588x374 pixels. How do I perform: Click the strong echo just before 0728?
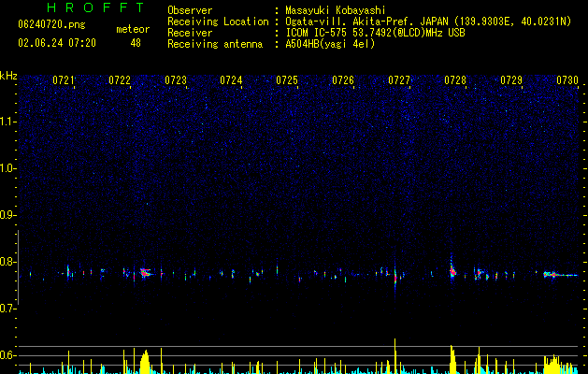(x=452, y=271)
